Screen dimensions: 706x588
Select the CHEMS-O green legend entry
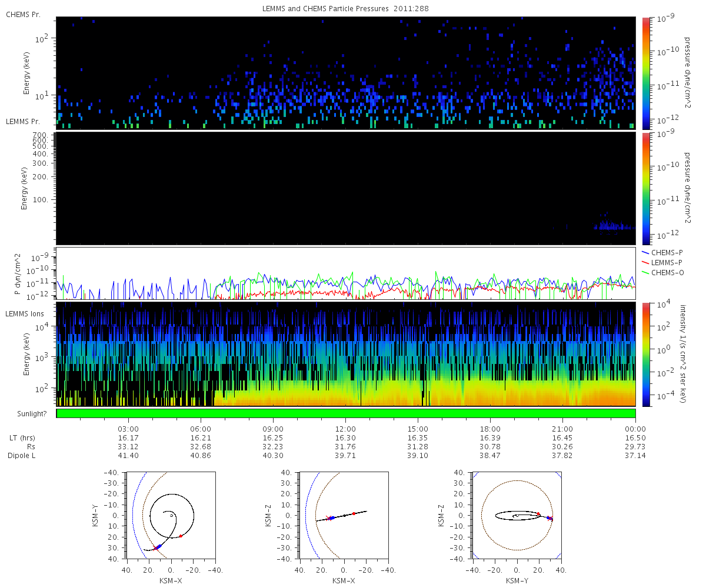point(664,272)
